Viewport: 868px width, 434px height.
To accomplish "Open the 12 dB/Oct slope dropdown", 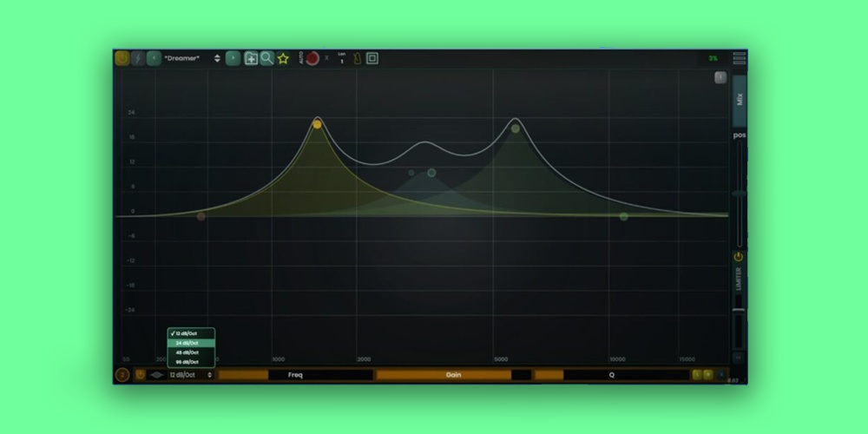I will (x=191, y=375).
